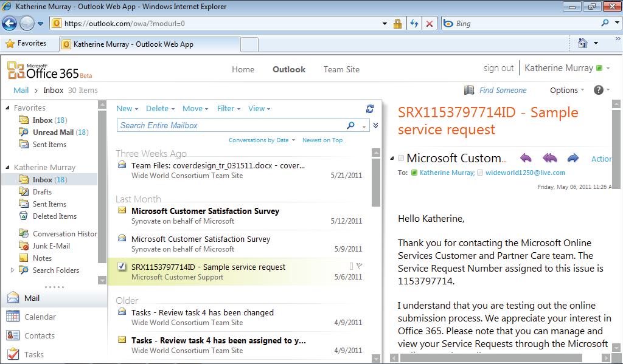The height and width of the screenshot is (364, 623).
Task: Click the sign out link
Action: (498, 68)
